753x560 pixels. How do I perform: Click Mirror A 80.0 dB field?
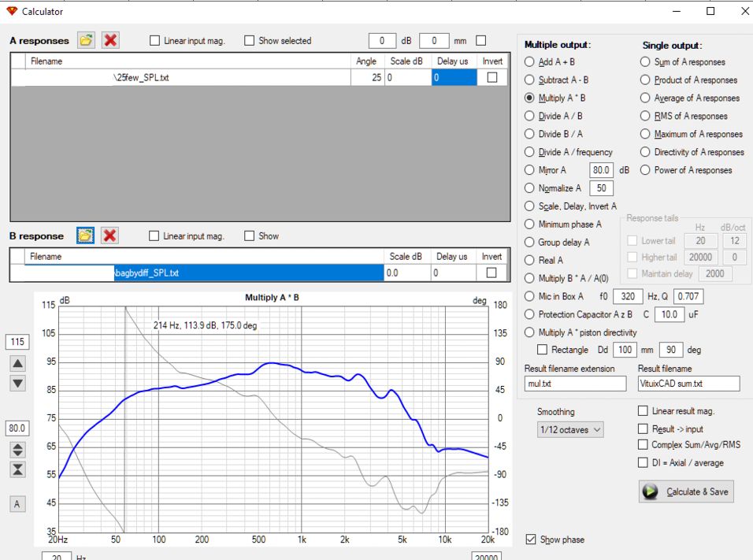click(x=601, y=170)
